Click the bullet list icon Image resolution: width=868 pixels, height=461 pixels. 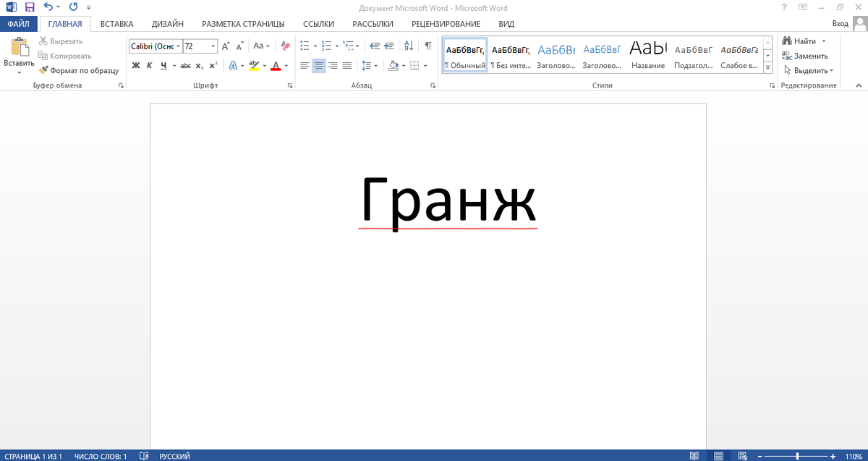(x=305, y=46)
